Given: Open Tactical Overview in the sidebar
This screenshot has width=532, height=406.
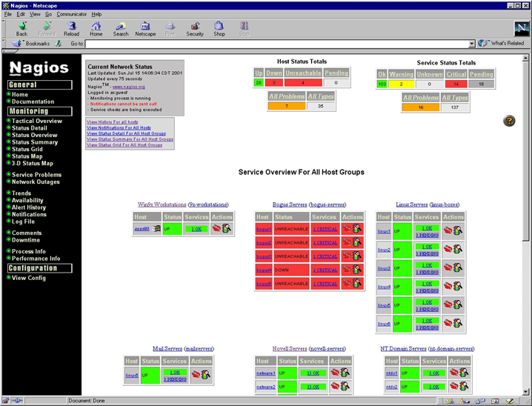Looking at the screenshot, I should click(37, 121).
